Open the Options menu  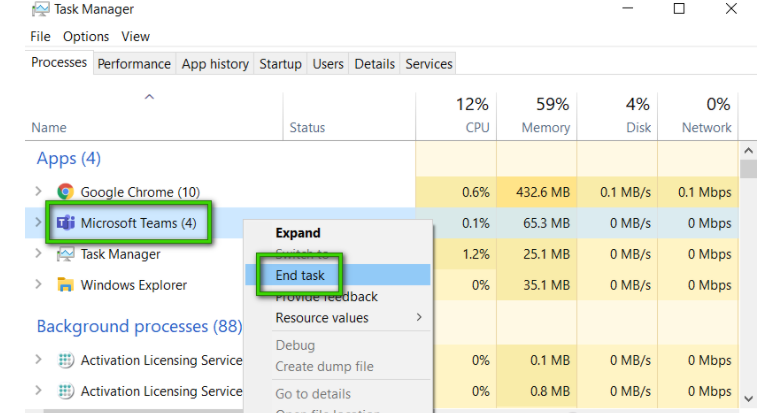point(86,37)
